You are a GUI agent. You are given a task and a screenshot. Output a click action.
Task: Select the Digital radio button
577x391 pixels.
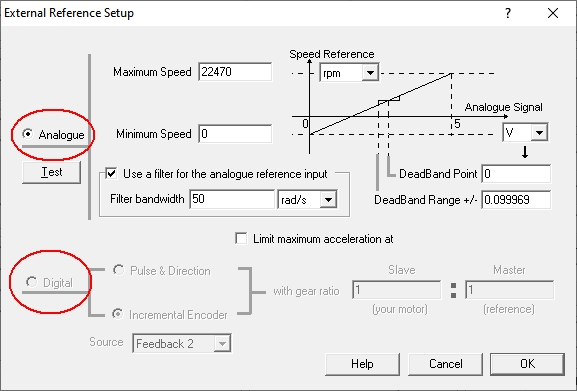tap(31, 282)
